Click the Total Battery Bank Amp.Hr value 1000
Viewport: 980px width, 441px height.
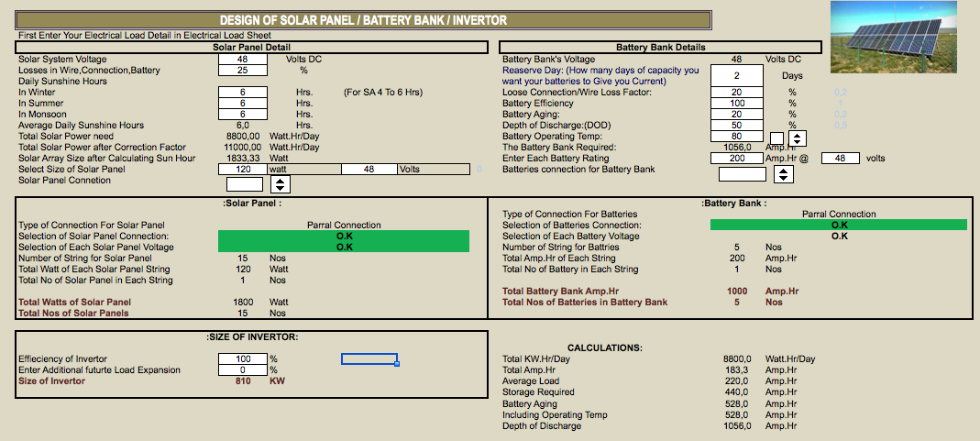point(737,291)
